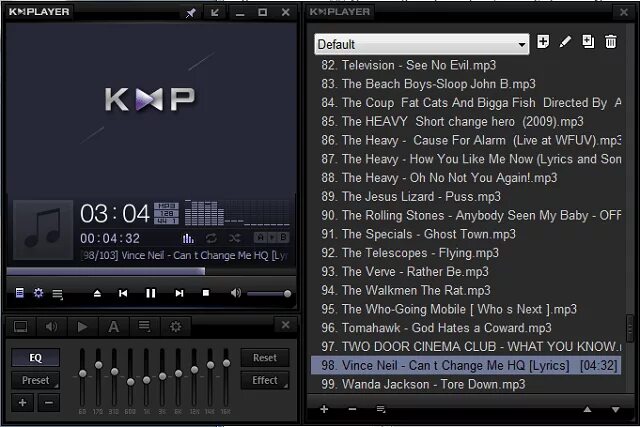Image resolution: width=640 pixels, height=427 pixels.
Task: Select '82. Television - See No Evil.mp3'
Action: pyautogui.click(x=466, y=65)
